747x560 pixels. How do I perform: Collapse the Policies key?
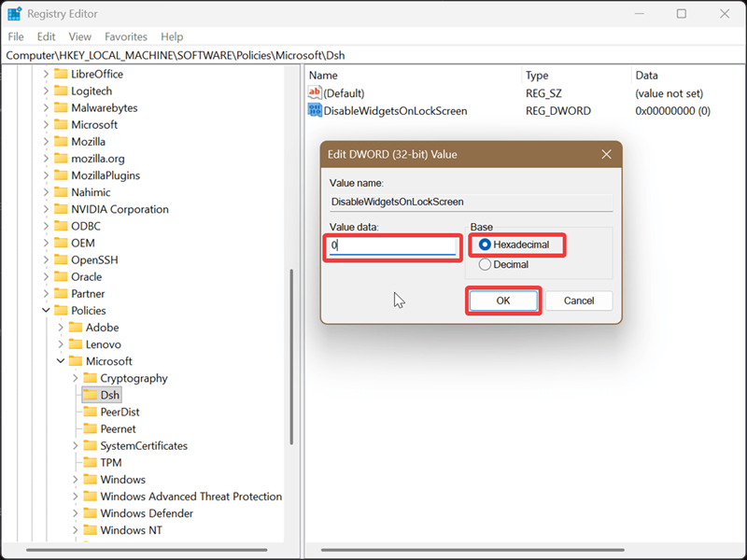pyautogui.click(x=46, y=310)
